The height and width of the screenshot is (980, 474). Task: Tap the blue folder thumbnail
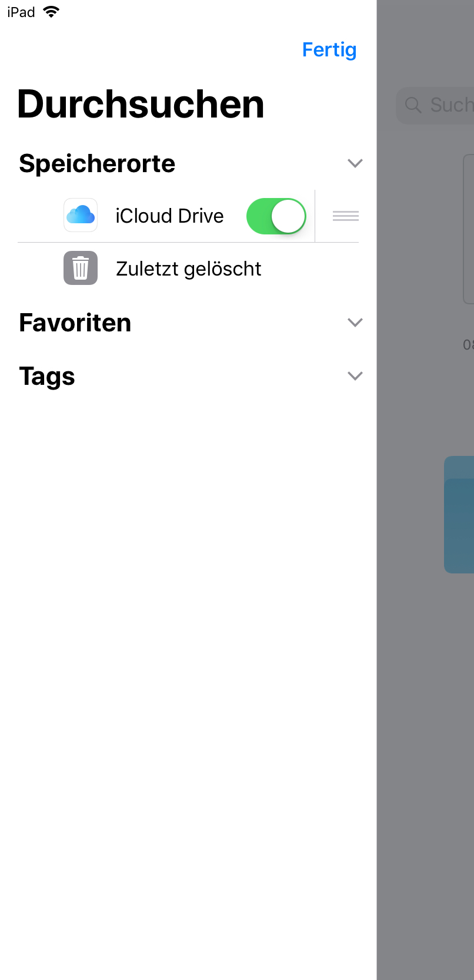[459, 515]
